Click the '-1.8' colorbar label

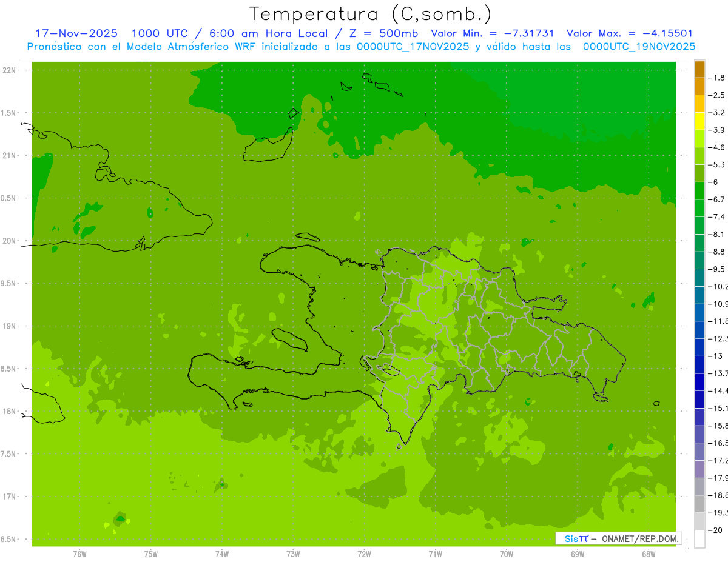pyautogui.click(x=718, y=78)
